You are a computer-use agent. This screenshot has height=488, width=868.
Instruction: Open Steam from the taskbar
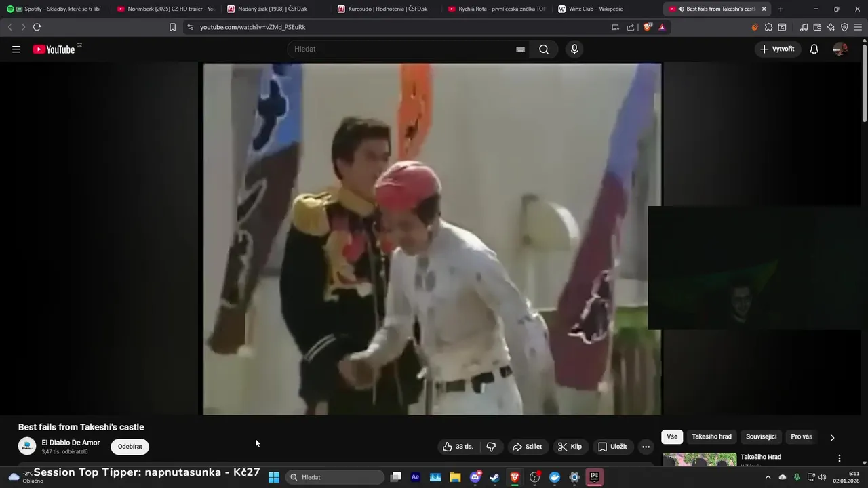coord(495,477)
